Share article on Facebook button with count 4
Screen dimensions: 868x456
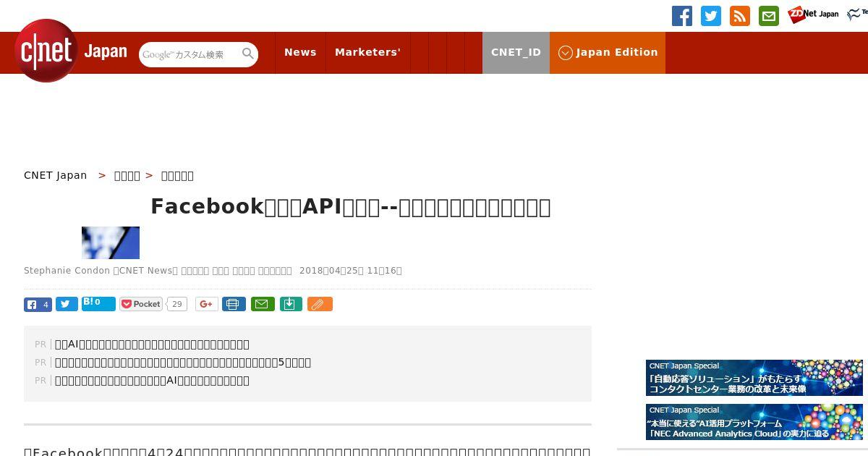[x=38, y=304]
